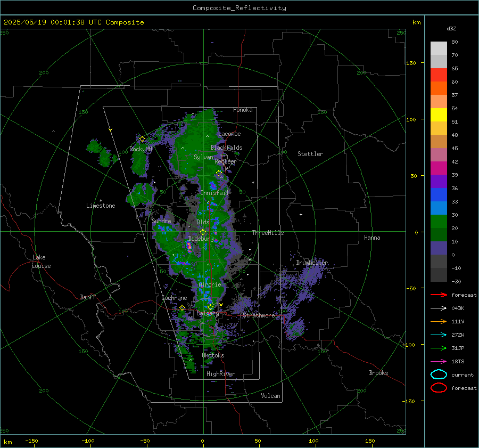The width and height of the screenshot is (479, 448).
Task: Pick the dark orange swatch below 60 dBZ
Action: point(439,88)
